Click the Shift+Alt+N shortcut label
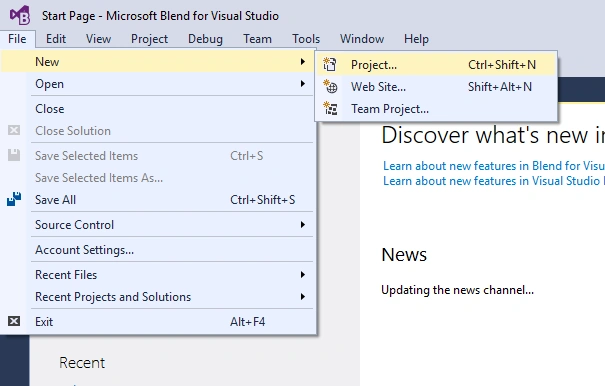 500,86
